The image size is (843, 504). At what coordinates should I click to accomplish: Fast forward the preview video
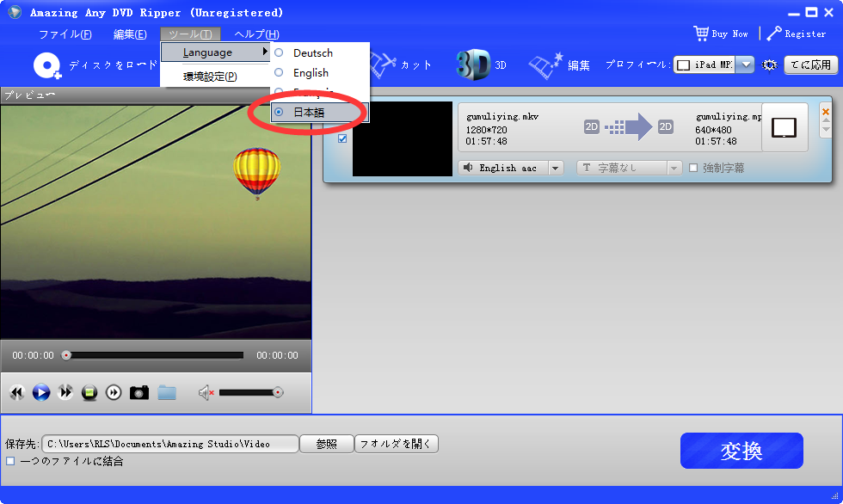coord(65,393)
